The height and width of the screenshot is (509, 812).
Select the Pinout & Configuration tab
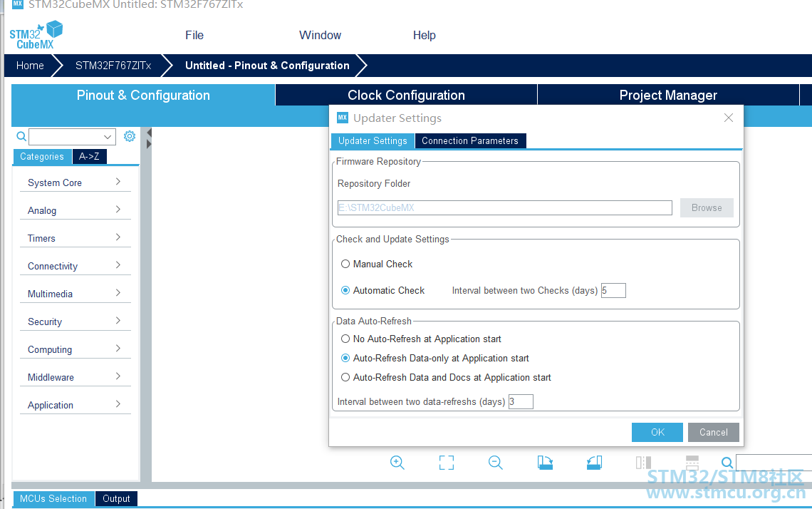pos(143,95)
